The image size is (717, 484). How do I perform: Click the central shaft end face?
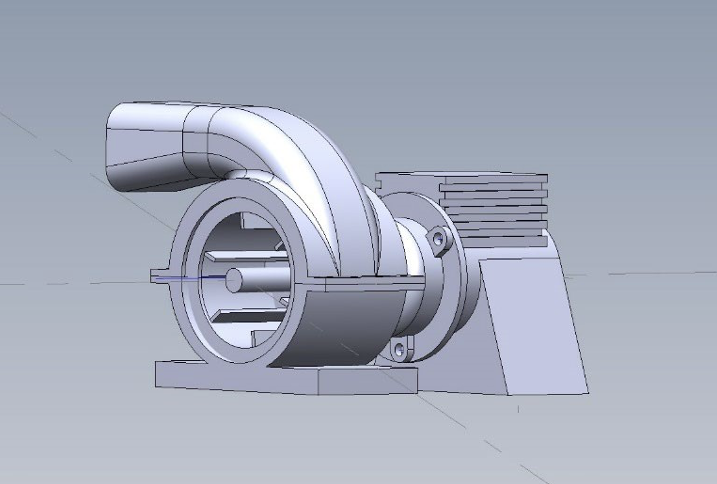point(234,280)
